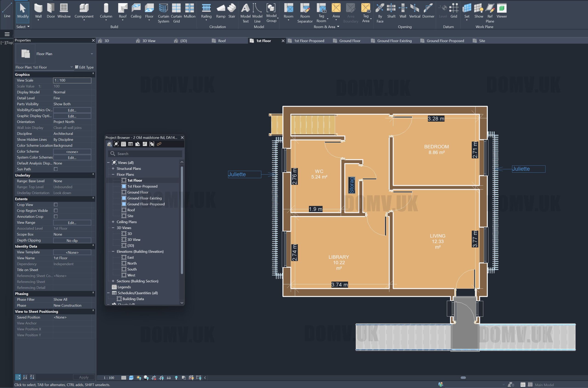Enable the Sun Path checkbox
This screenshot has height=388, width=588.
tap(56, 169)
